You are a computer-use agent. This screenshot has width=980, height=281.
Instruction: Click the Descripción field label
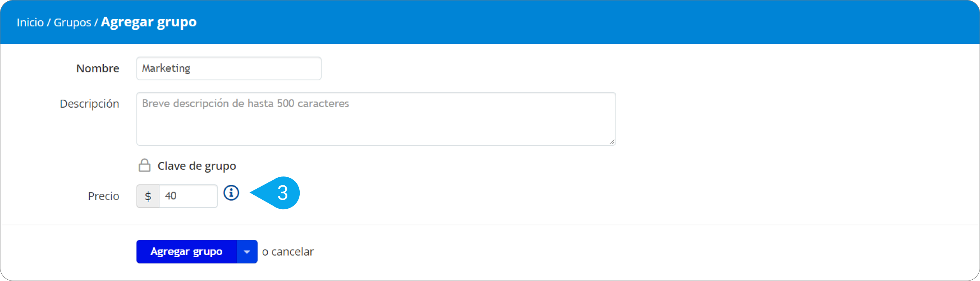89,104
